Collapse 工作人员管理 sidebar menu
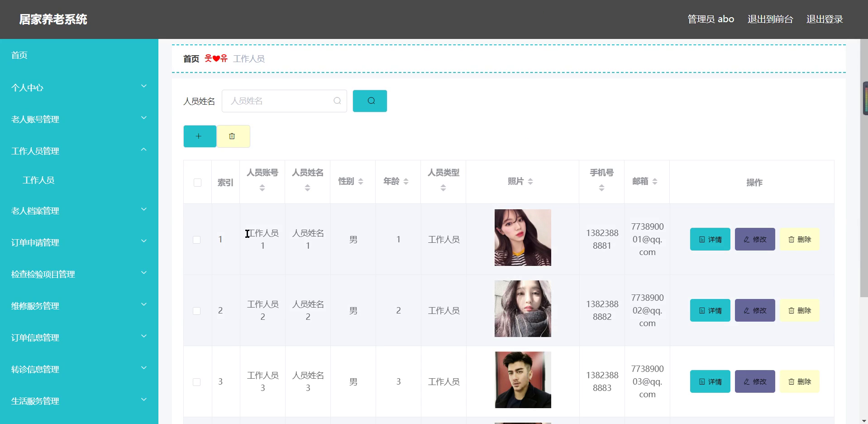Viewport: 868px width, 424px height. point(79,151)
